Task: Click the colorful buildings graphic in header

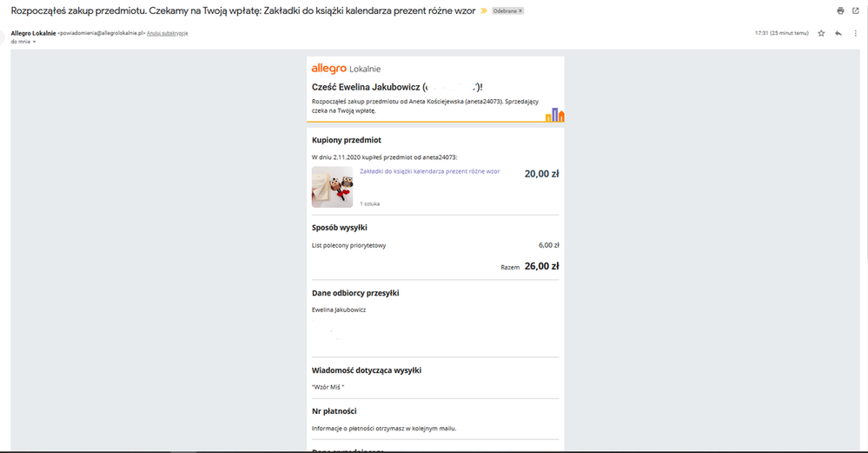Action: click(554, 115)
